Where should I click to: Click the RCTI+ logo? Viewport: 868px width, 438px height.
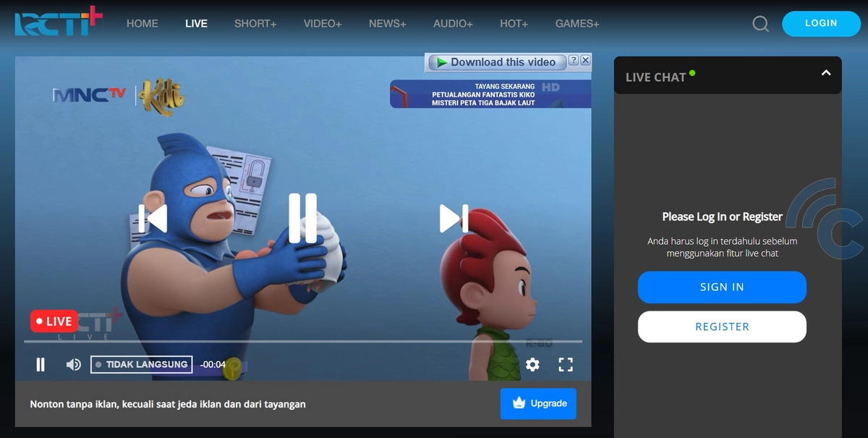[x=59, y=22]
